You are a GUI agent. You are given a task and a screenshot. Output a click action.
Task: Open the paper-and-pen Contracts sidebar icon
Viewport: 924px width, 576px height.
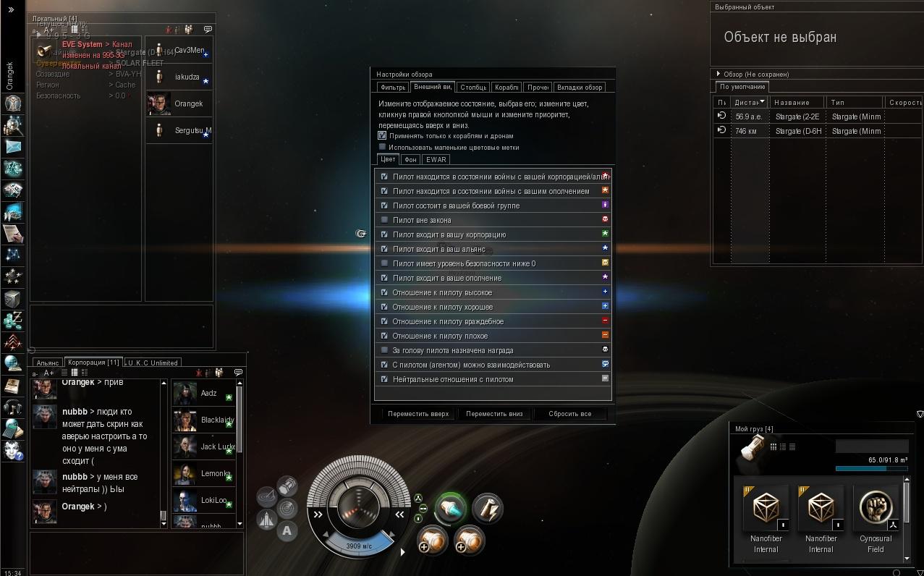coord(13,233)
